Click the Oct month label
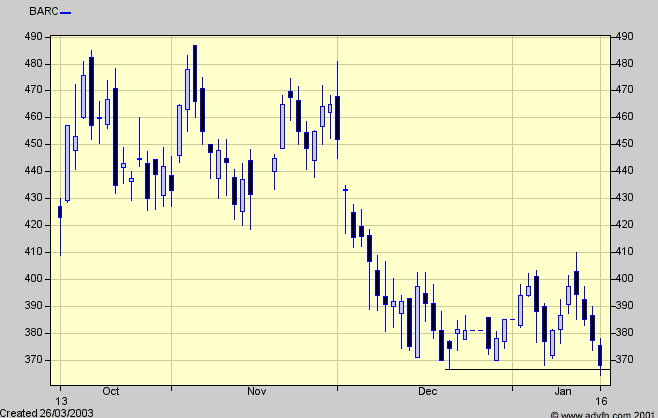 pyautogui.click(x=111, y=392)
